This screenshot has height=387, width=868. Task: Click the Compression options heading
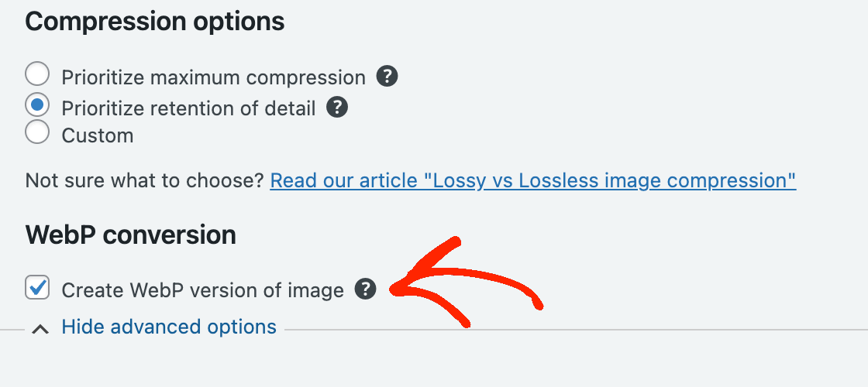pos(155,22)
